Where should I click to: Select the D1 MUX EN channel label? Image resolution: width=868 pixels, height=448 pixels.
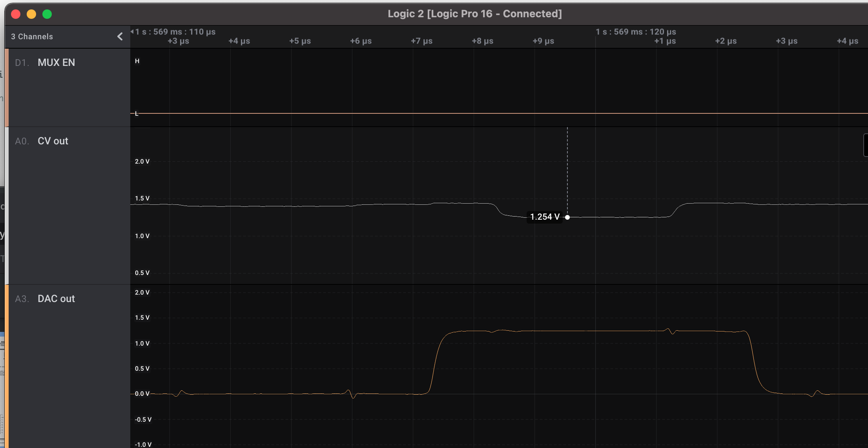click(56, 62)
